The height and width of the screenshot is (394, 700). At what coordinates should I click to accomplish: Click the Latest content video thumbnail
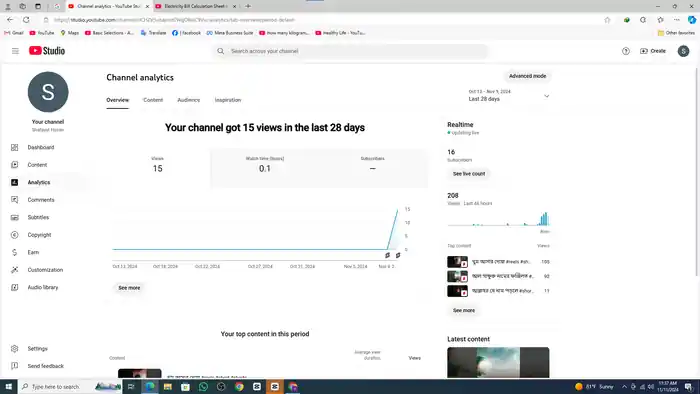[498, 362]
